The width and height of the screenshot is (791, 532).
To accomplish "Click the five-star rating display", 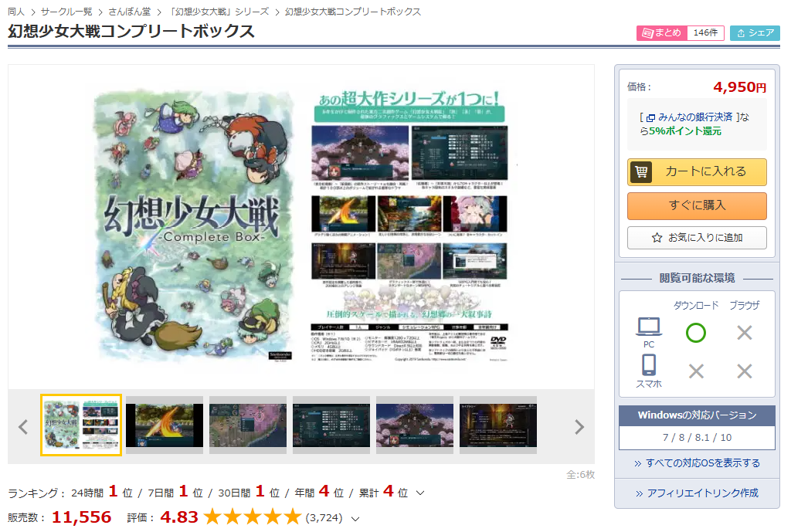I will (x=252, y=517).
